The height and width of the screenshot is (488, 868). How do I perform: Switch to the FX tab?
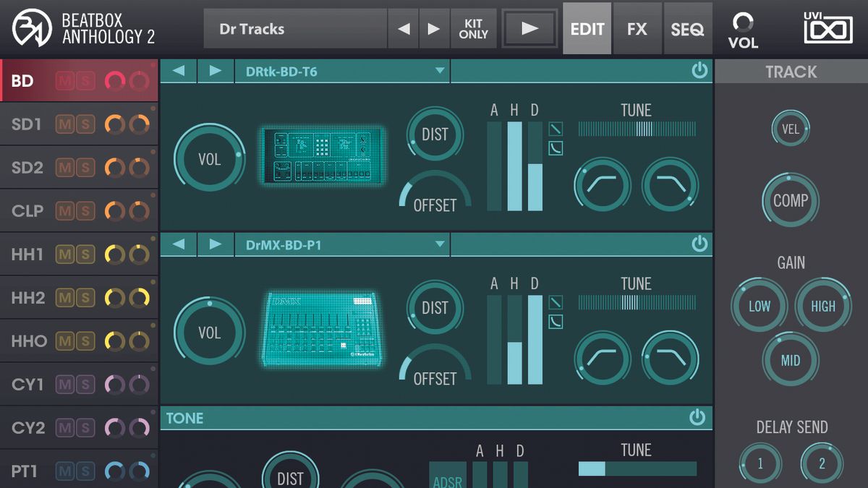point(637,29)
